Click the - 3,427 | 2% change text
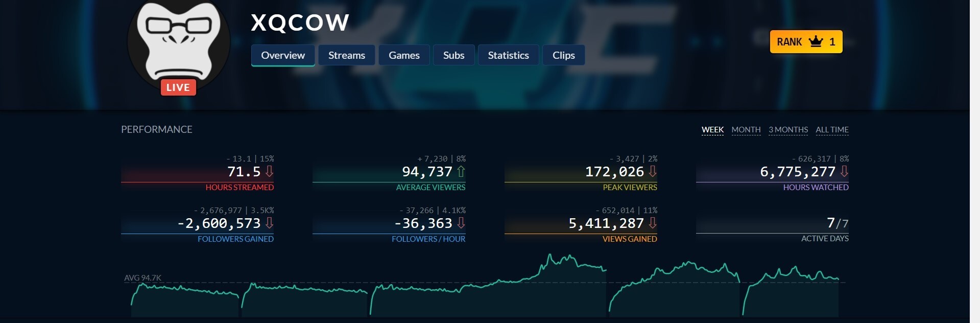 pyautogui.click(x=634, y=159)
